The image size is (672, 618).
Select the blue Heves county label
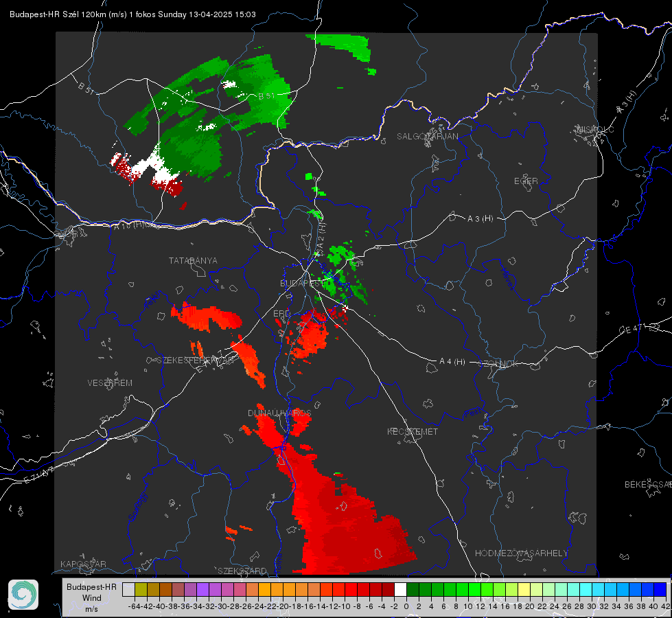point(507,279)
